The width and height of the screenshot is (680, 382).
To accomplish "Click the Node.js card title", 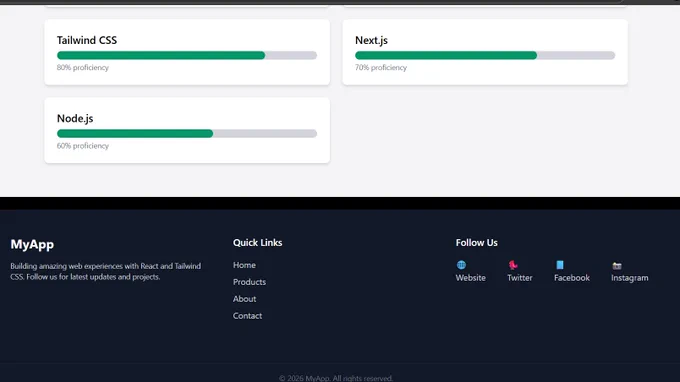I will coord(75,118).
